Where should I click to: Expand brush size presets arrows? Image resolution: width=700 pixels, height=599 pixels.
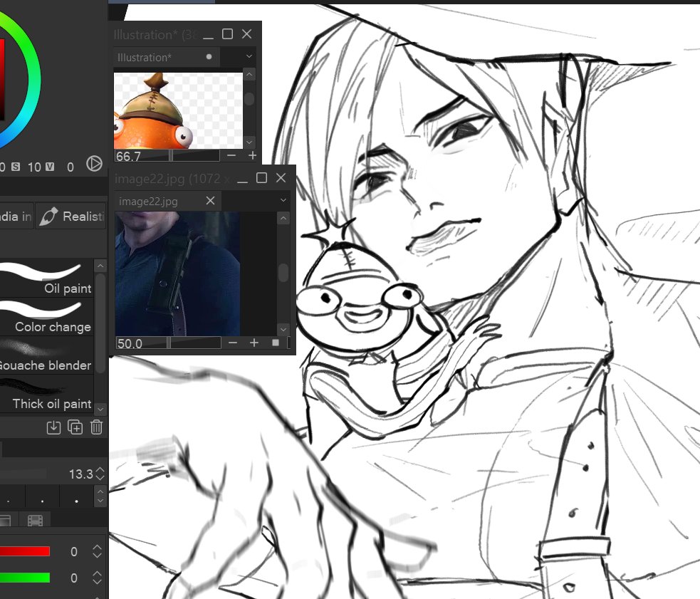point(100,496)
